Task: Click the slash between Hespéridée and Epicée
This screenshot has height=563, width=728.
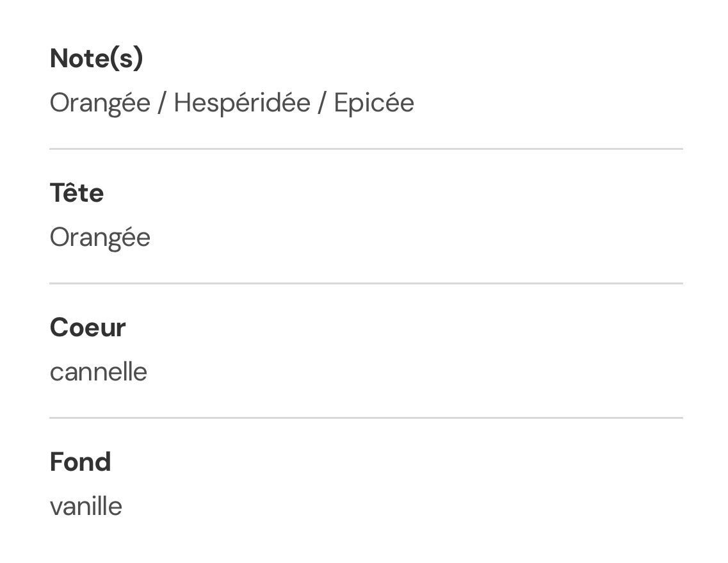Action: point(322,102)
